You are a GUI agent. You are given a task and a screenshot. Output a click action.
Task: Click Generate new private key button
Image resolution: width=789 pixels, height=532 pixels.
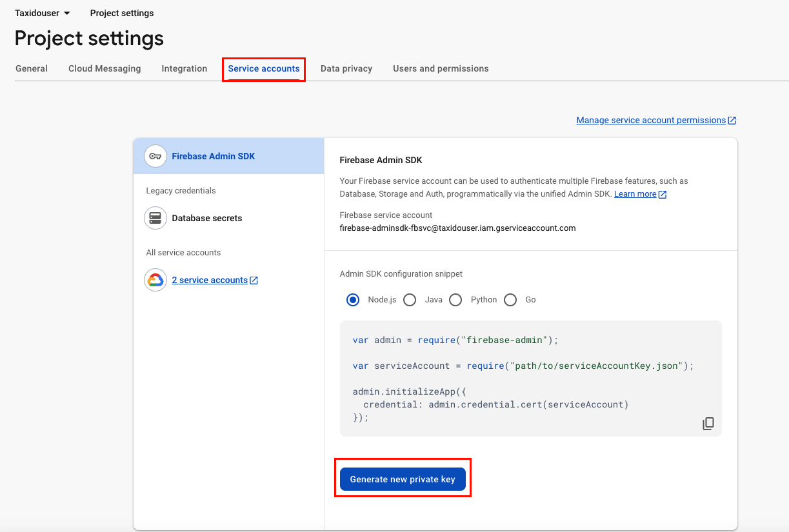click(x=403, y=479)
